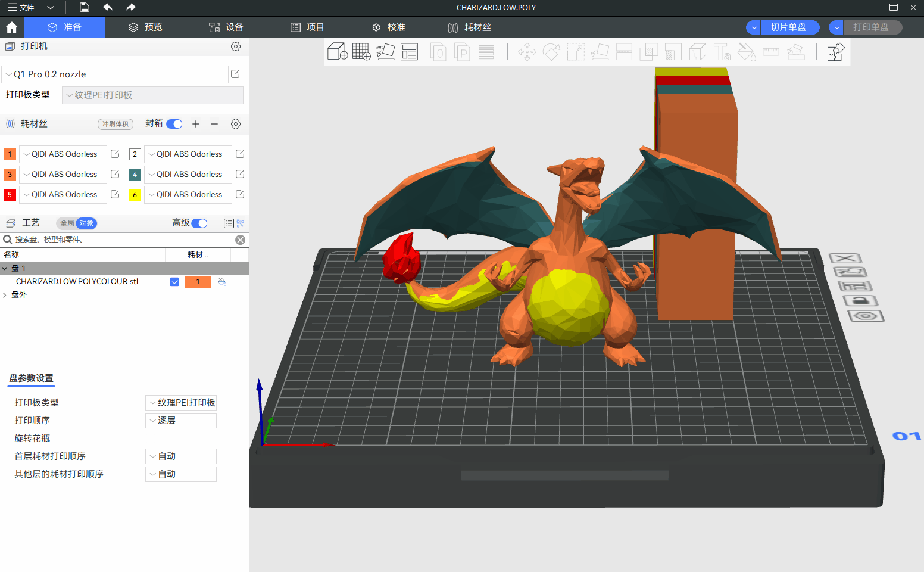The image size is (924, 572).
Task: Click the Add Plate grid icon
Action: tap(361, 52)
